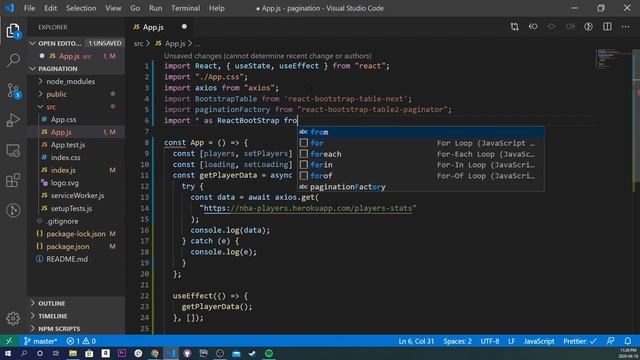Image resolution: width=640 pixels, height=360 pixels.
Task: Open the View menu
Action: click(113, 8)
